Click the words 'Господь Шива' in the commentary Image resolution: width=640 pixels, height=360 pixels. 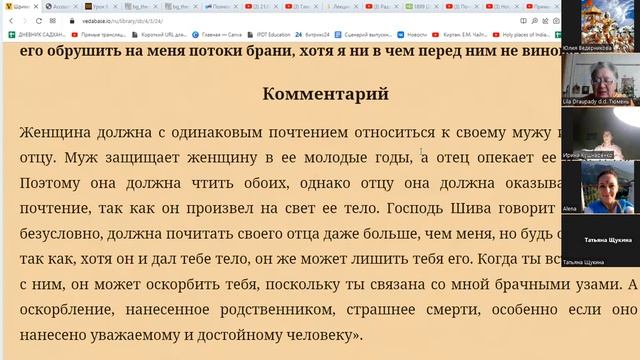click(439, 208)
